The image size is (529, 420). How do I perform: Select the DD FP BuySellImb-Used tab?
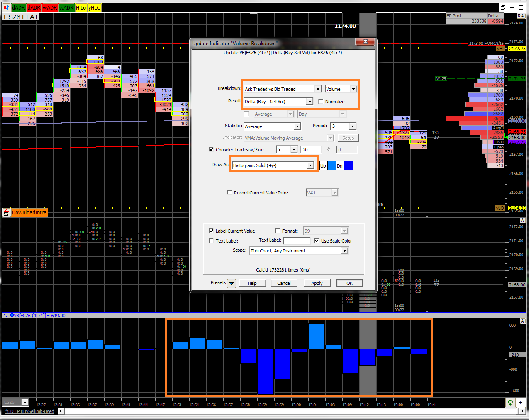(30, 411)
